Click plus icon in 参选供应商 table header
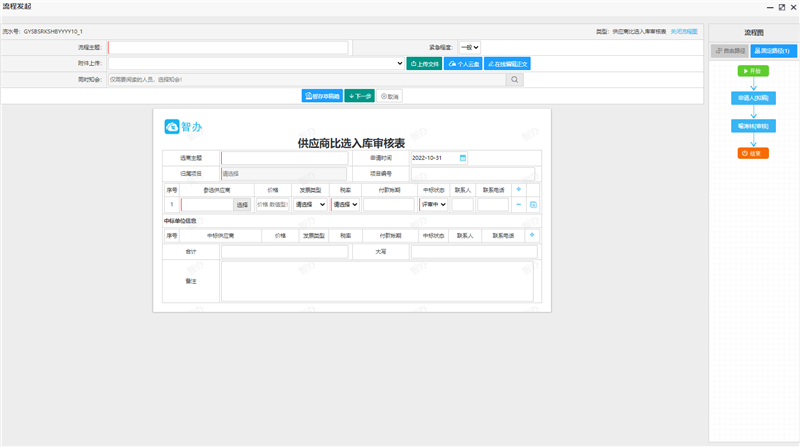The width and height of the screenshot is (800, 447). tap(518, 189)
